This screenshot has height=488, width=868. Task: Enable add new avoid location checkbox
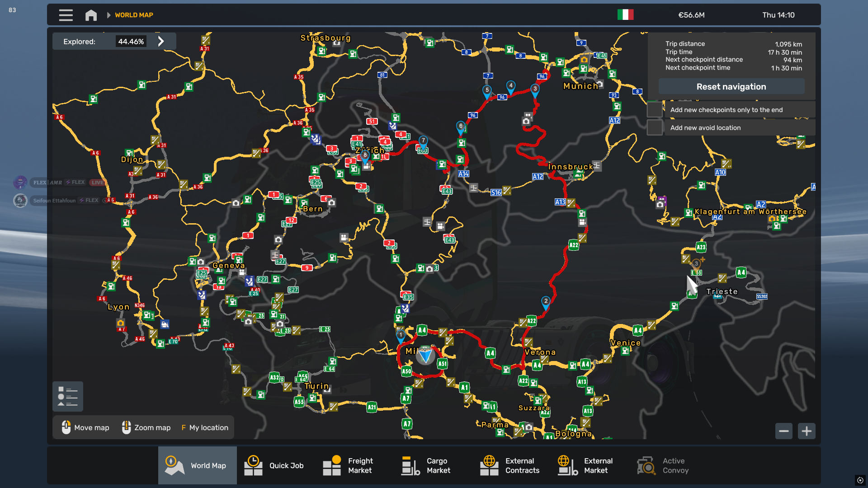655,127
